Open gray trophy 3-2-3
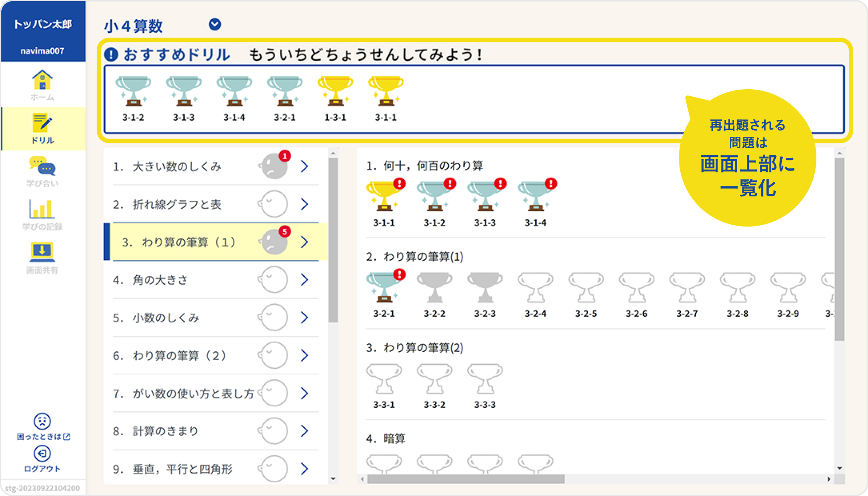 485,288
